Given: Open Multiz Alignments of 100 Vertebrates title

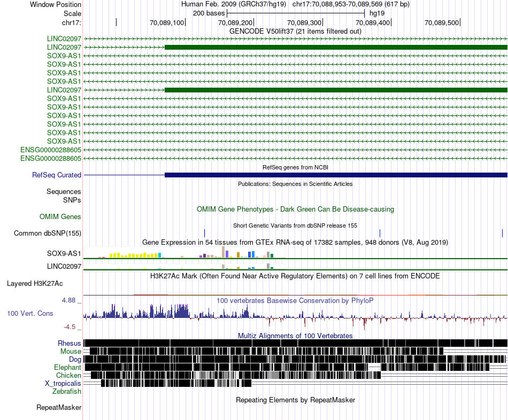Looking at the screenshot, I should pyautogui.click(x=295, y=336).
